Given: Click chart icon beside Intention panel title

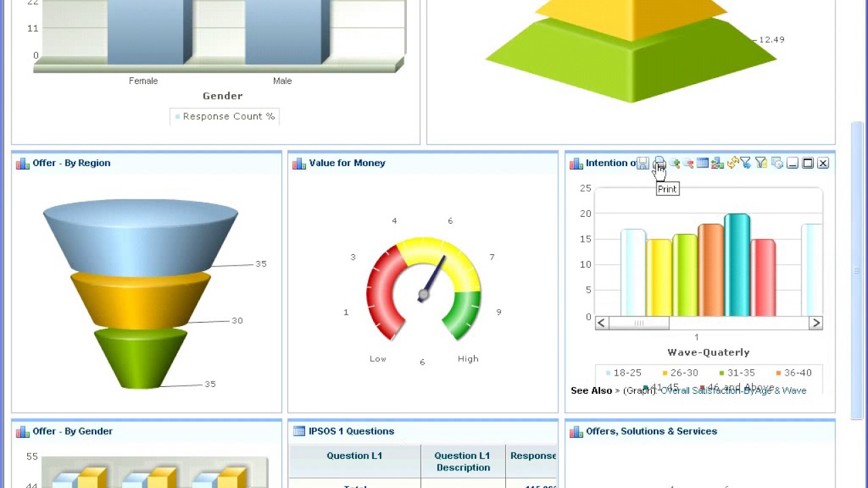Looking at the screenshot, I should (x=576, y=163).
